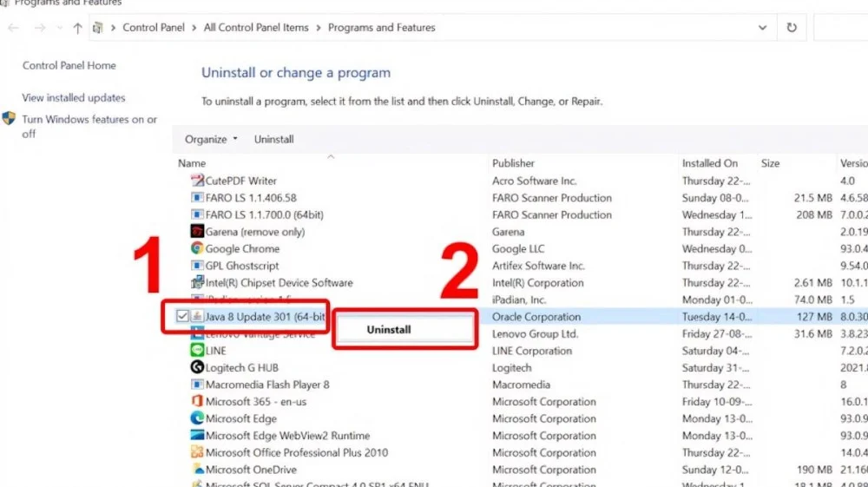The height and width of the screenshot is (487, 868).
Task: Click iPadian, Inc. publisher cell
Action: (x=519, y=299)
